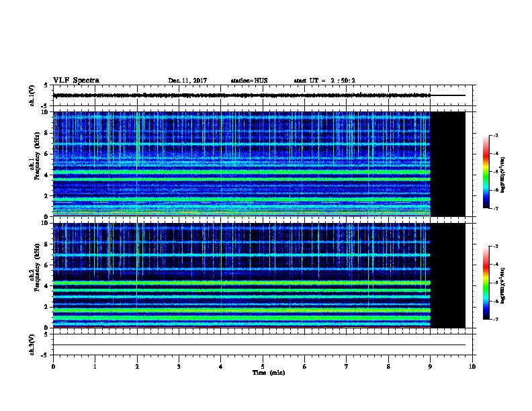Click time axis tick label "1"

pos(95,367)
